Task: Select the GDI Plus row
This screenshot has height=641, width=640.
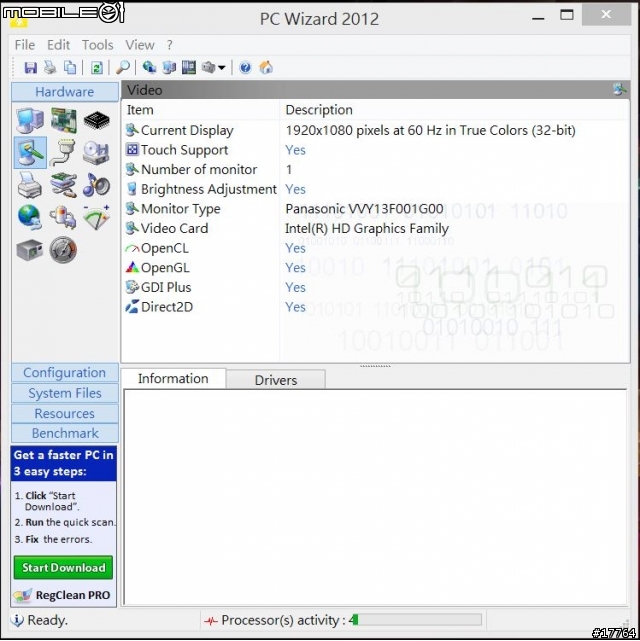Action: tap(375, 287)
